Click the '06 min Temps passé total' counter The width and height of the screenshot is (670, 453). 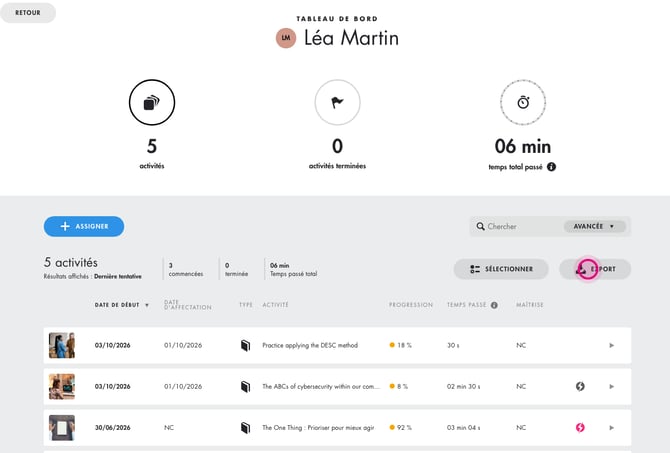pyautogui.click(x=294, y=270)
